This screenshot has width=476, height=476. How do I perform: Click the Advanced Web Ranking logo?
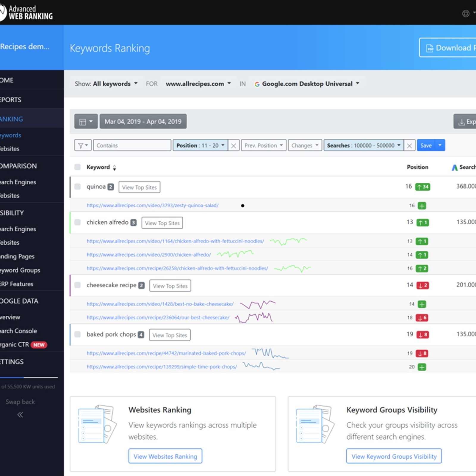click(27, 12)
